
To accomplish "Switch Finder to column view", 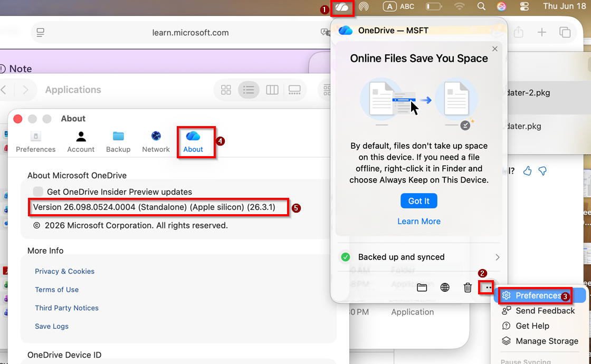I will (272, 90).
